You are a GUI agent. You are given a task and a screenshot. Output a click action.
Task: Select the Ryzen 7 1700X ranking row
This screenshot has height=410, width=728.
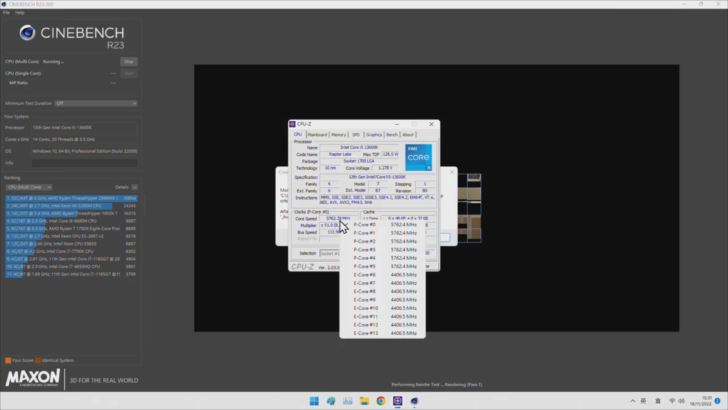point(71,228)
